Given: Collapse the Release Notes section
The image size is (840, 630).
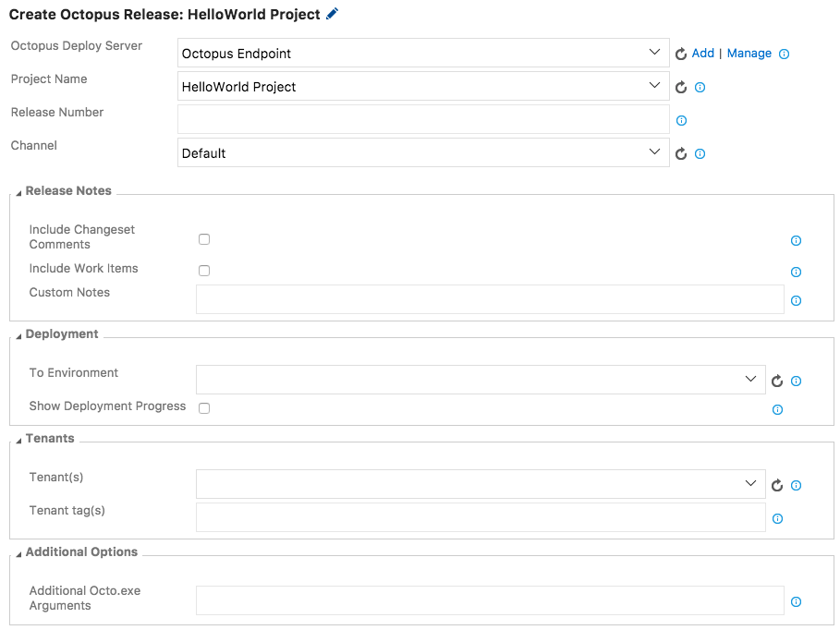Looking at the screenshot, I should pyautogui.click(x=18, y=193).
